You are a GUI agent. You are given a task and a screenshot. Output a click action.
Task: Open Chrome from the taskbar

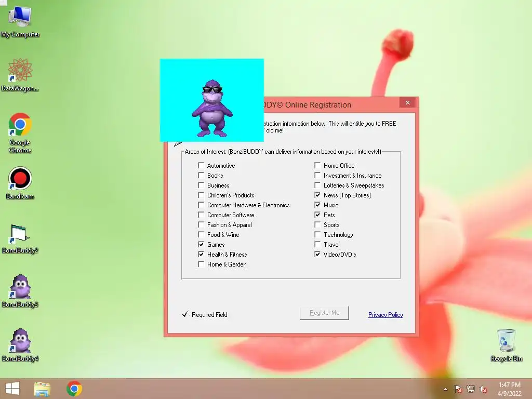(x=74, y=389)
